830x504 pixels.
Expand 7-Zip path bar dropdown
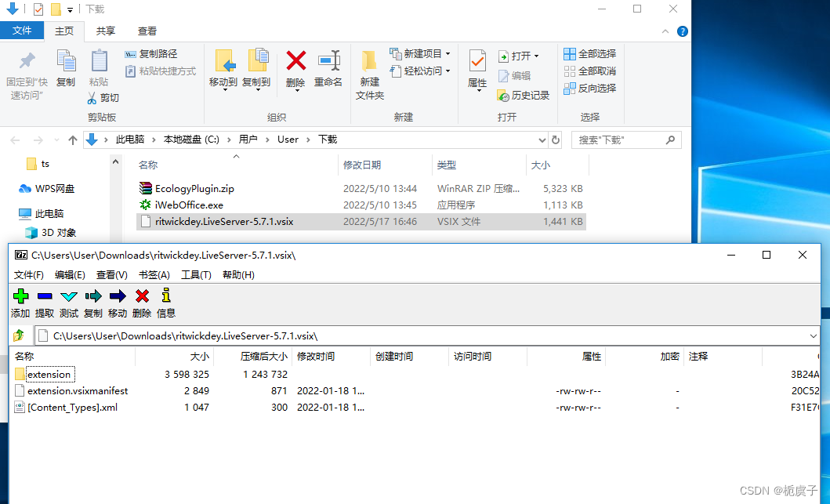coord(814,336)
